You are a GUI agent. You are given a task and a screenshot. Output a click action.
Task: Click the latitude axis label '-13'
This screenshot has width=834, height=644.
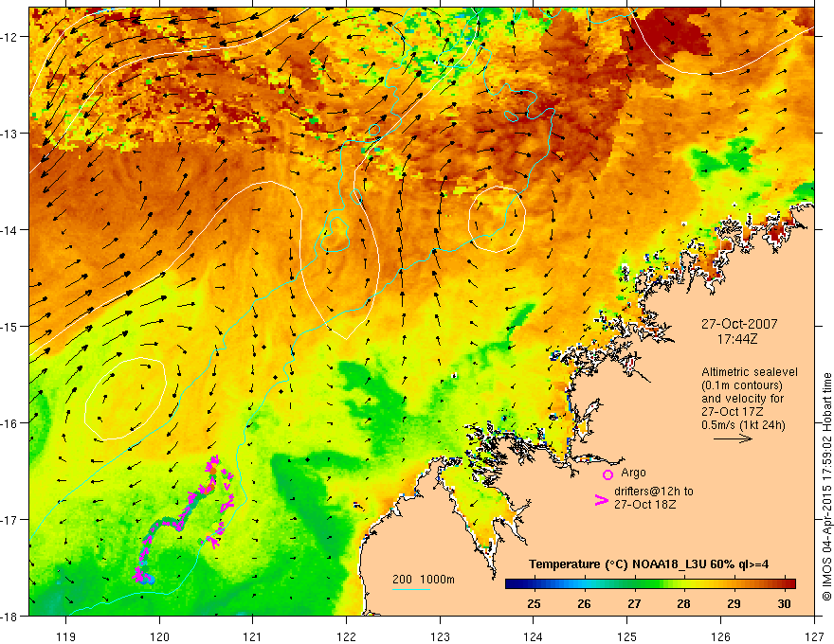[9, 134]
